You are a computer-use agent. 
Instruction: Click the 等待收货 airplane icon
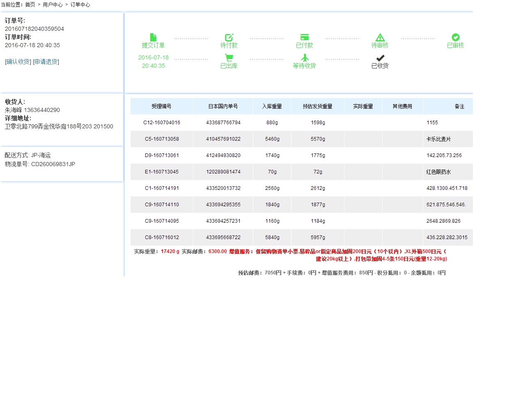click(x=305, y=57)
